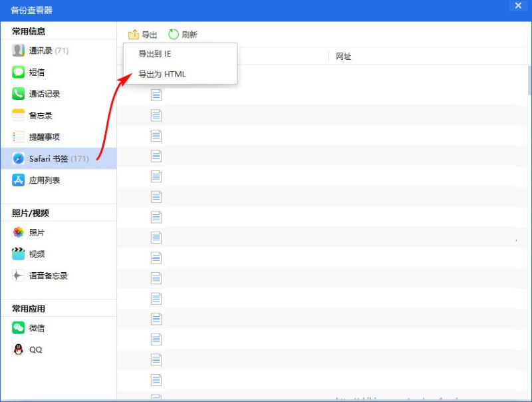
Task: Open 视频 videos section
Action: click(59, 254)
